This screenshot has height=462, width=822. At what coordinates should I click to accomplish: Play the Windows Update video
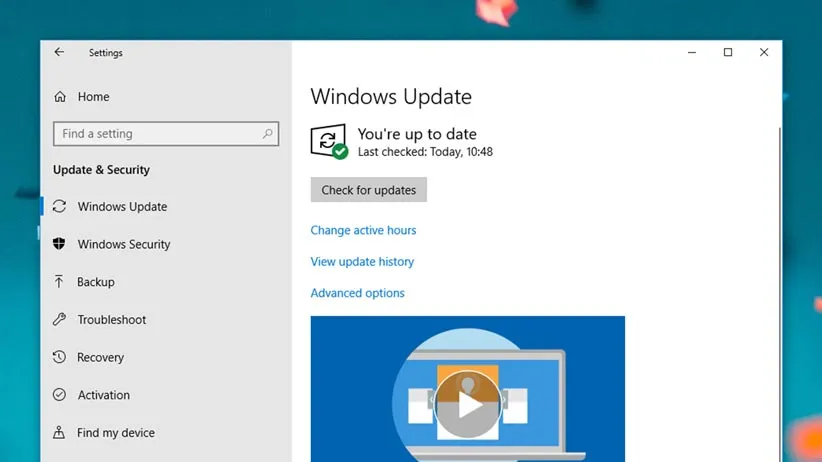[467, 404]
